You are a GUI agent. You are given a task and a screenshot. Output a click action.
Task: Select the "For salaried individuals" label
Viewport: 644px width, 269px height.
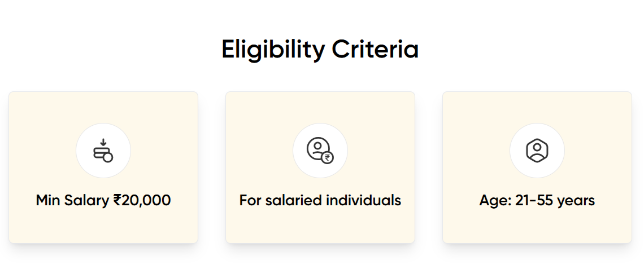click(x=320, y=200)
